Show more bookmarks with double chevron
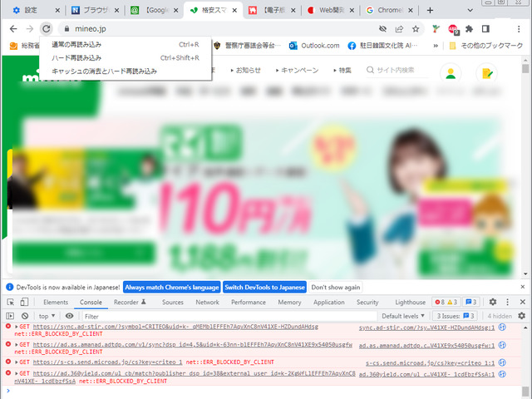This screenshot has height=399, width=532. (436, 46)
